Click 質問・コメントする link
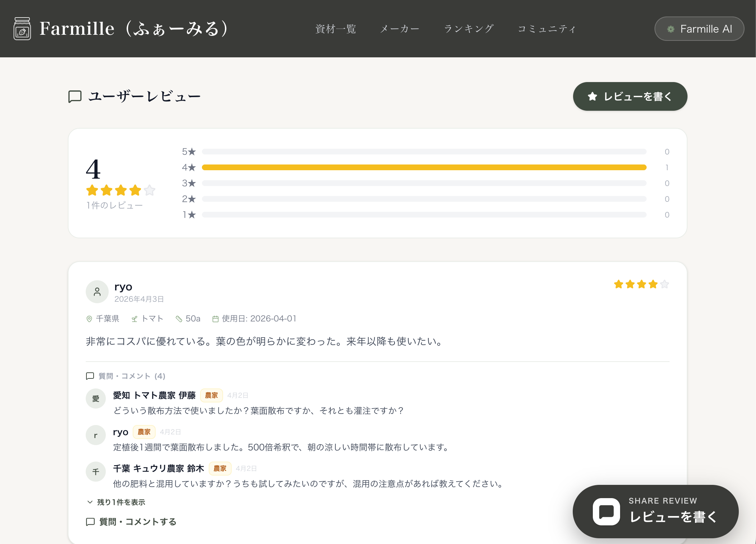This screenshot has width=756, height=544. (131, 522)
